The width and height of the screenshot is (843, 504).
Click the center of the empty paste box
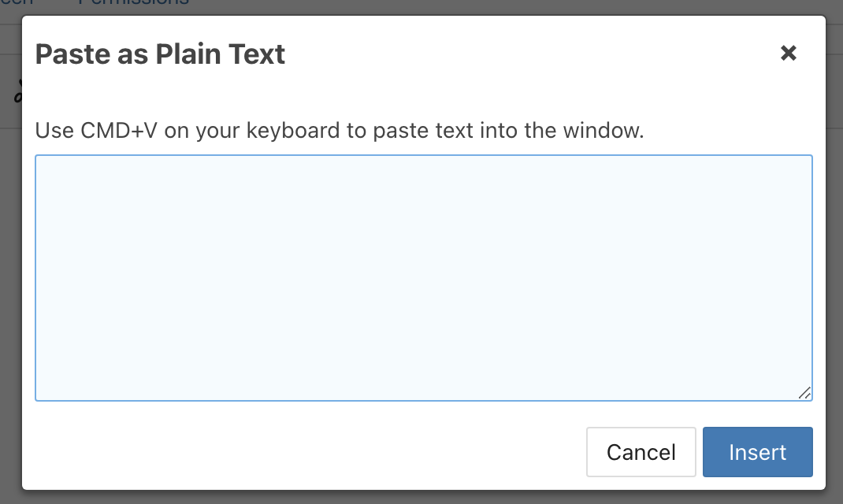[x=423, y=277]
